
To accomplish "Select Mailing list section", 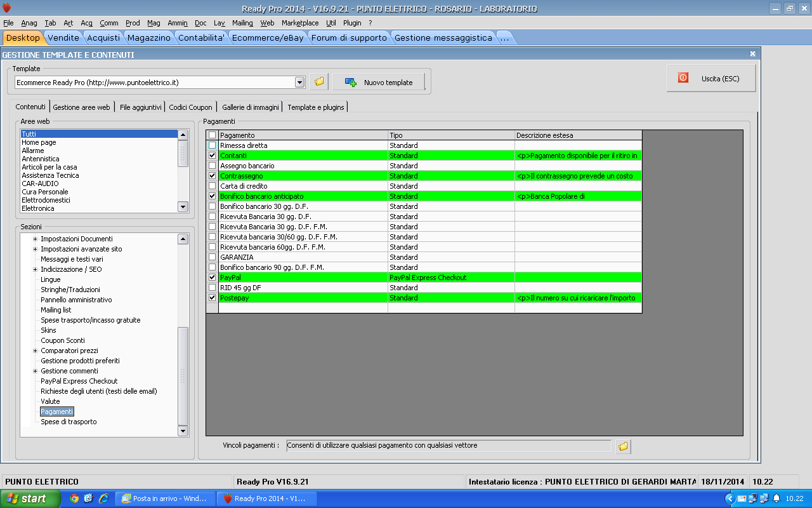I will [56, 310].
